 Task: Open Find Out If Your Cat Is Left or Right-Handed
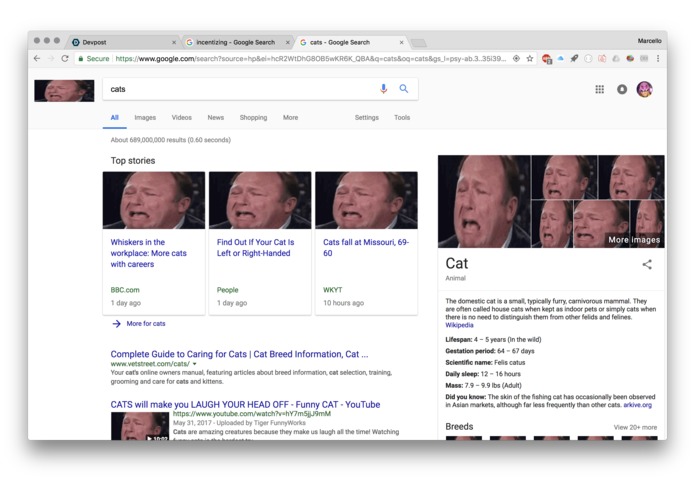tap(255, 248)
